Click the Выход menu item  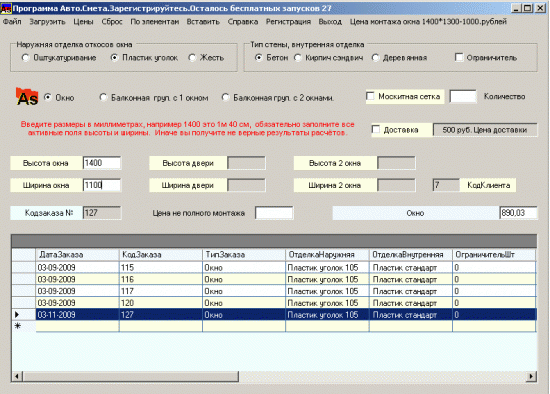click(330, 22)
